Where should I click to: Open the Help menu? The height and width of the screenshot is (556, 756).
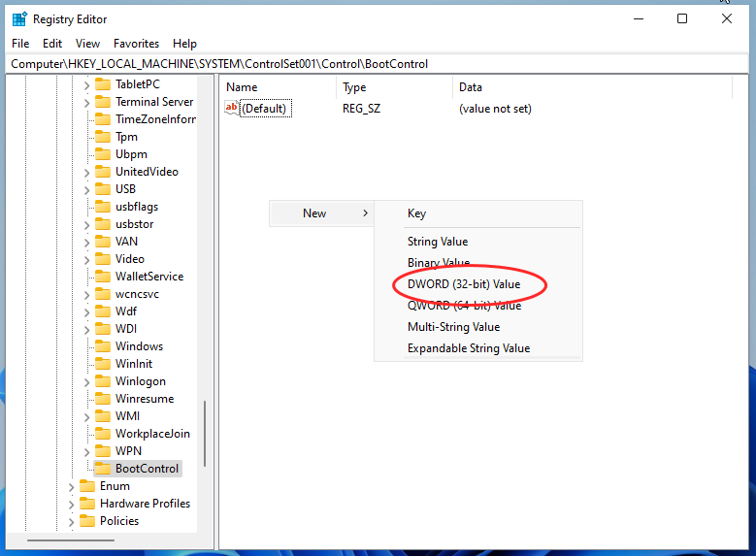(184, 44)
